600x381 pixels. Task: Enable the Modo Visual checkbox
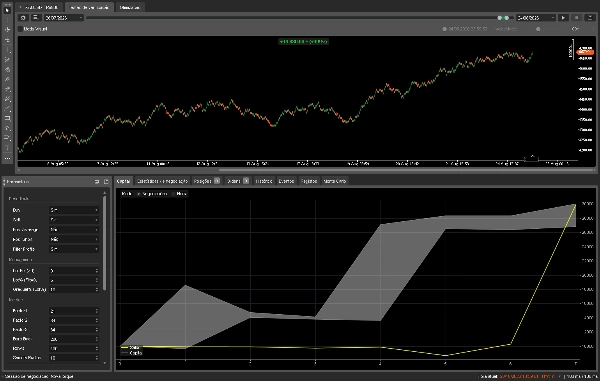(x=21, y=29)
